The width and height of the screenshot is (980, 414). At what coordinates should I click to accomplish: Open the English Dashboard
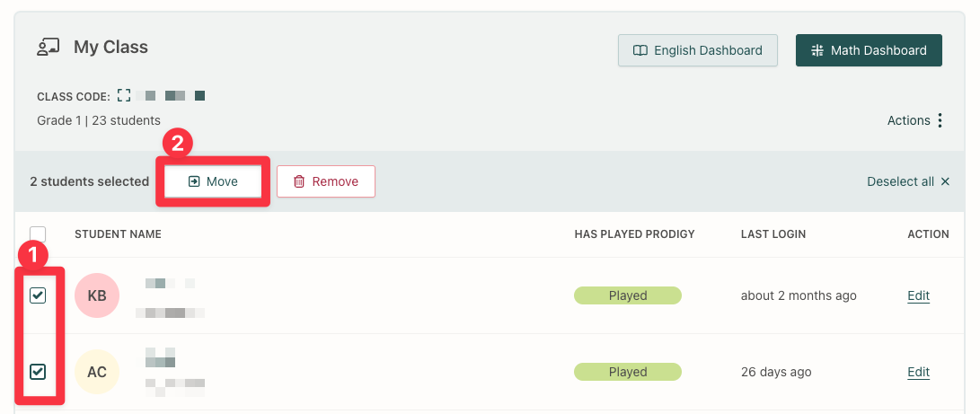point(697,50)
